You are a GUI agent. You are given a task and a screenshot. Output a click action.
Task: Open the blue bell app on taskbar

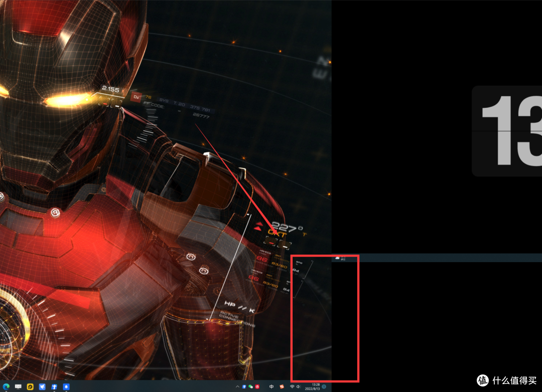(x=66, y=386)
